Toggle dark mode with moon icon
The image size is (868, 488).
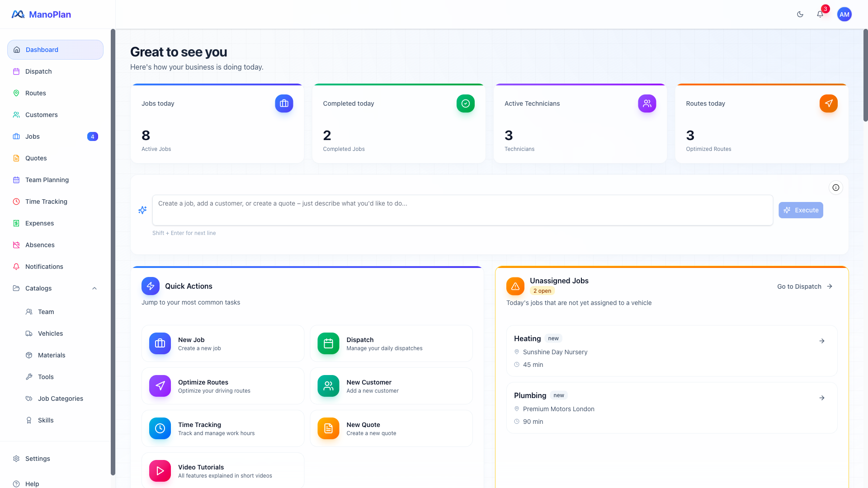point(800,14)
